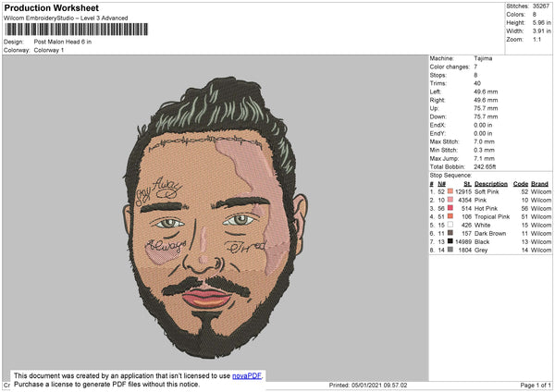Click the Soft Pink description text
555x392 pixels.
pos(487,191)
